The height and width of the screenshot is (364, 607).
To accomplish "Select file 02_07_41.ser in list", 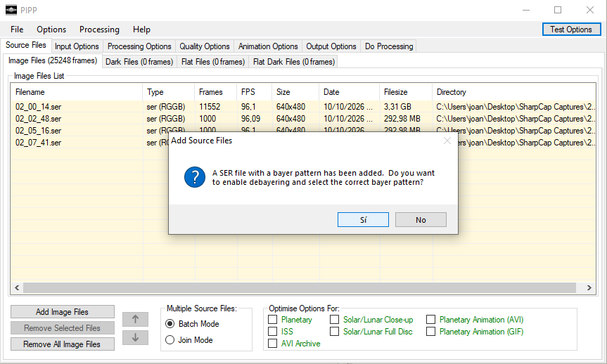I will tap(38, 143).
